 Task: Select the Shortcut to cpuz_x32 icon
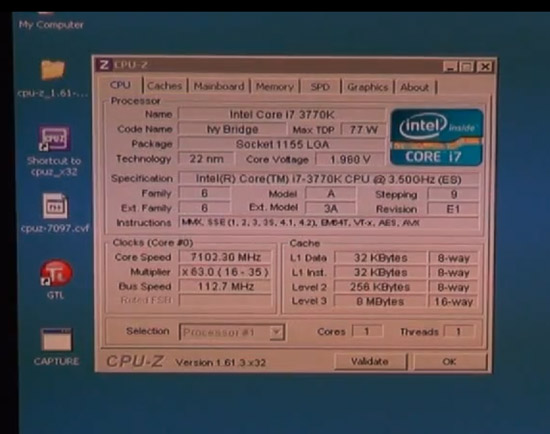[x=54, y=139]
